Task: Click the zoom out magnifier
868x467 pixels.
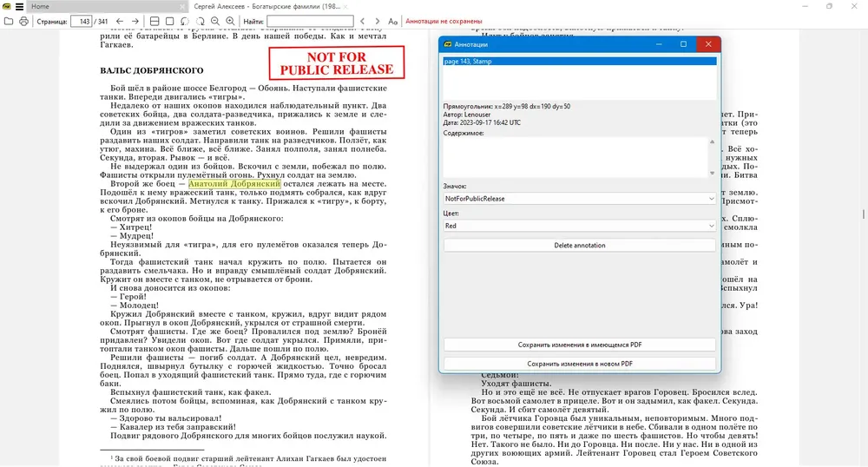Action: click(x=214, y=21)
